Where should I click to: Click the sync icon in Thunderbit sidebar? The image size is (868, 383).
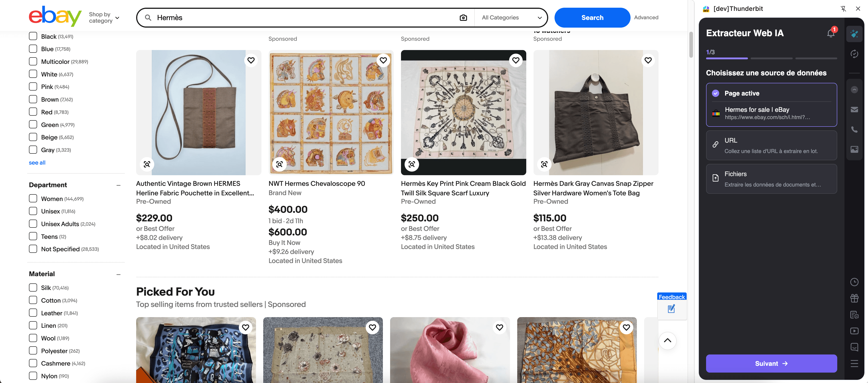[x=854, y=54]
